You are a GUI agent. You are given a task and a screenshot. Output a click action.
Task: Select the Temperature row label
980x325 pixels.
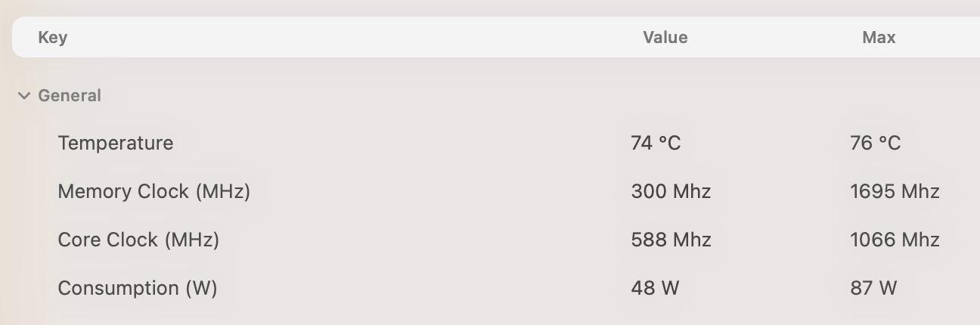point(116,144)
